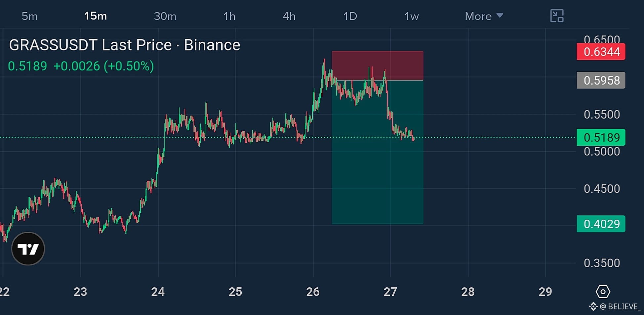644x315 pixels.
Task: Click the 0.3500 price axis label
Action: (x=602, y=263)
